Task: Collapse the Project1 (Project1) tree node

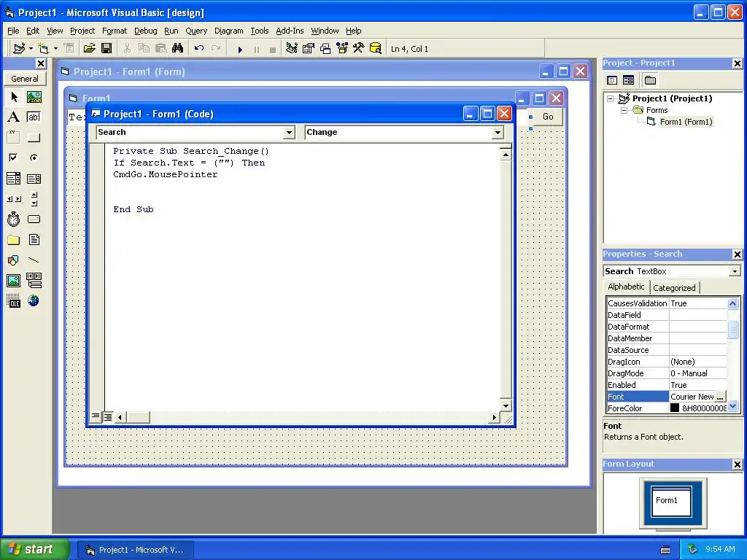Action: click(611, 98)
